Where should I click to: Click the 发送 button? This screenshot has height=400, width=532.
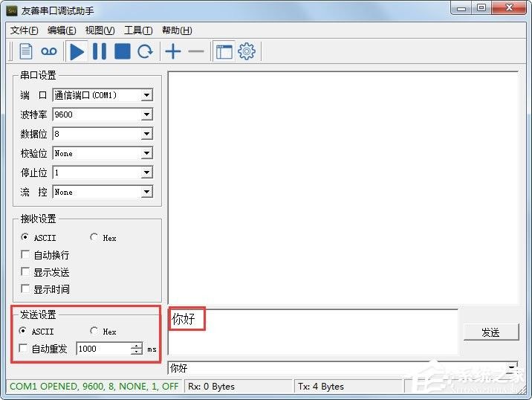click(x=491, y=332)
